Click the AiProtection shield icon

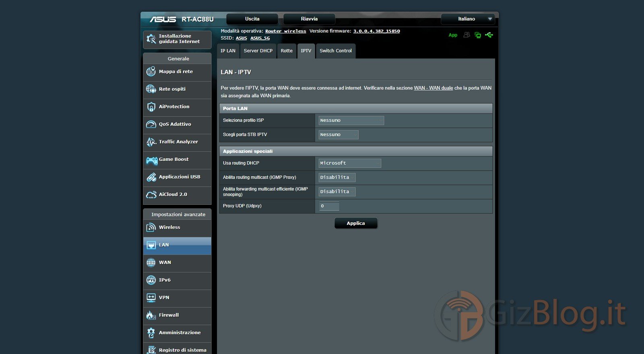click(151, 107)
